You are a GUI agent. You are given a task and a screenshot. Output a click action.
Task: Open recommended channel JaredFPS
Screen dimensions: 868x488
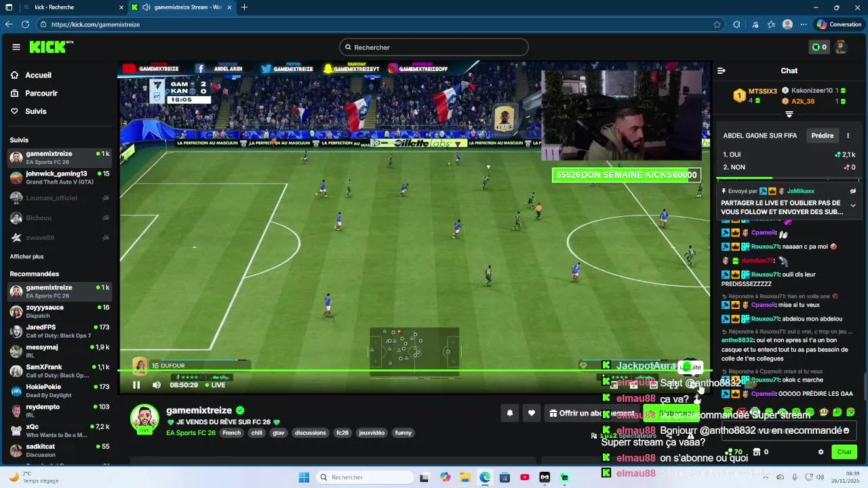(60, 331)
